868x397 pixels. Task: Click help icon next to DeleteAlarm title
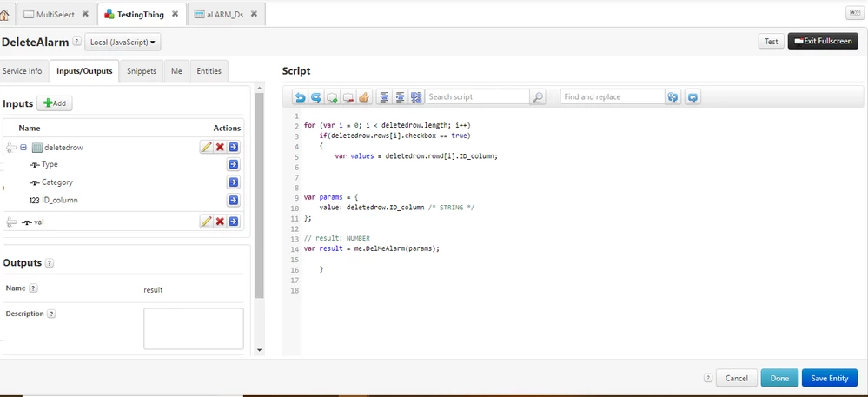[76, 42]
